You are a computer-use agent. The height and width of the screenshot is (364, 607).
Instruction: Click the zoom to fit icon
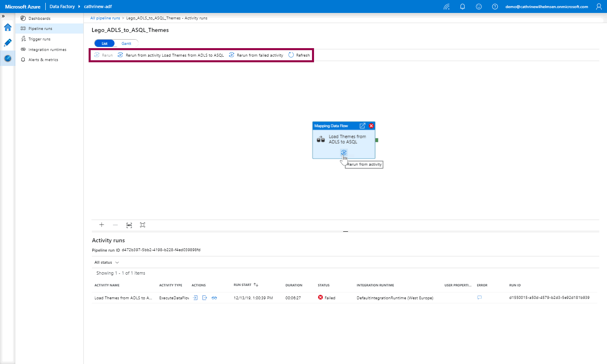pos(142,225)
